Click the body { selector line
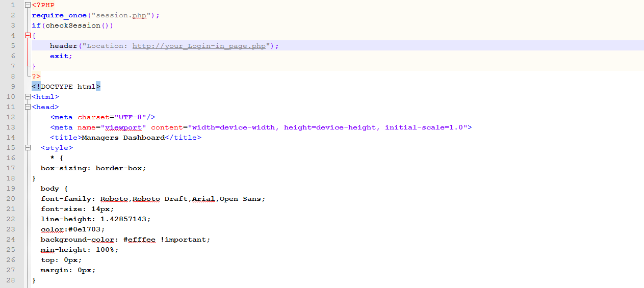 point(54,189)
